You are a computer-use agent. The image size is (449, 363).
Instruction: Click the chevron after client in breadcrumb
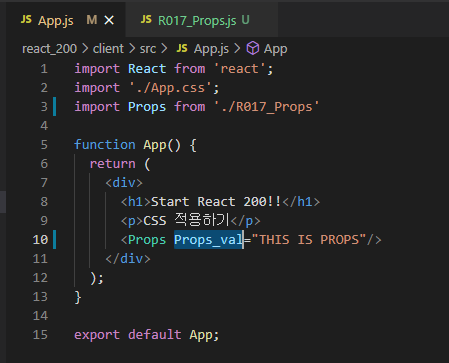click(x=132, y=49)
